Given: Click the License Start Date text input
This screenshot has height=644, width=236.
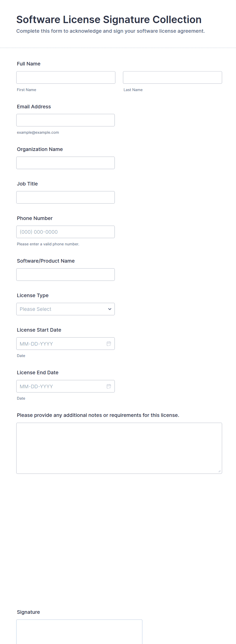Looking at the screenshot, I should (x=61, y=344).
